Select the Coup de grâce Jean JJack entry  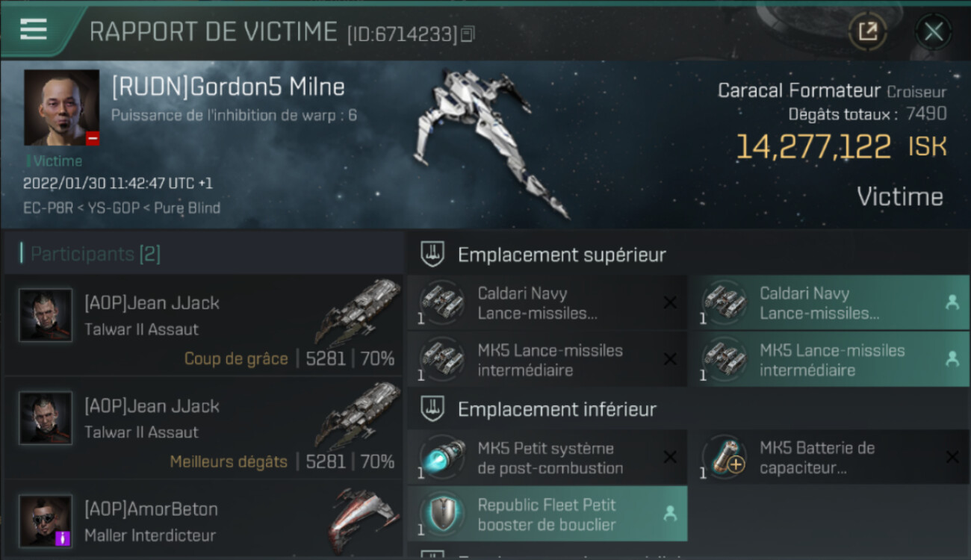[x=203, y=325]
